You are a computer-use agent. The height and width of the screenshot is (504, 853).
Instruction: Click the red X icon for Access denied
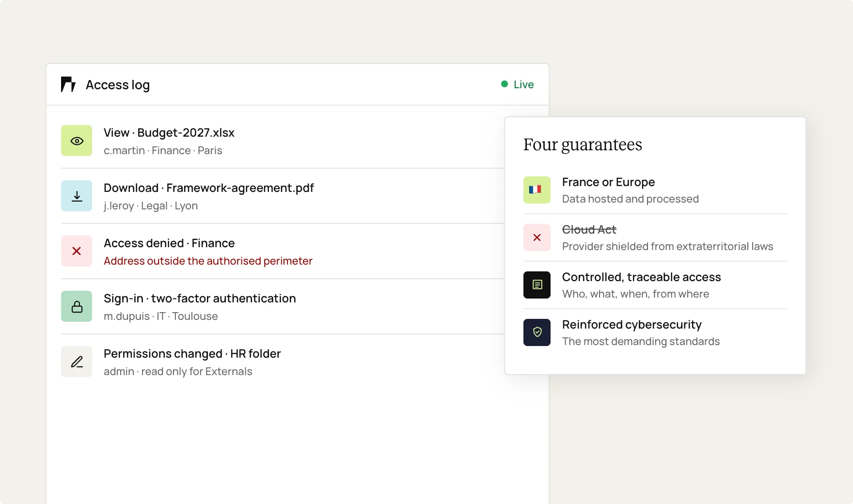[77, 251]
